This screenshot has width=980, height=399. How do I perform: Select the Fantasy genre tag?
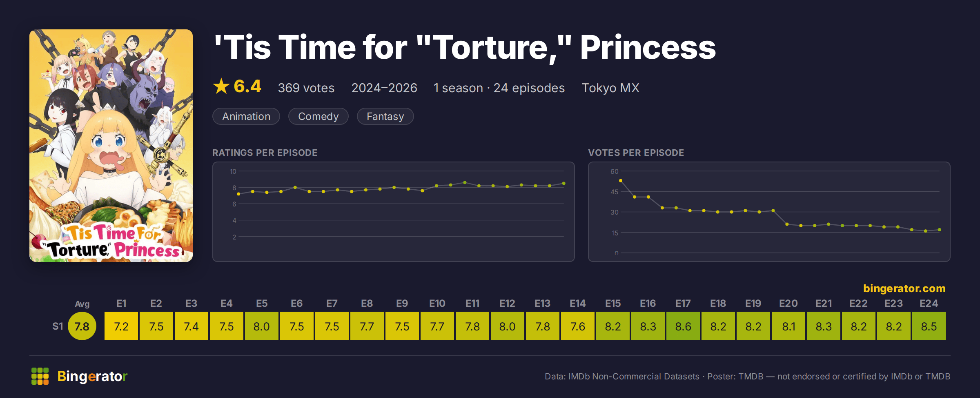pyautogui.click(x=385, y=116)
